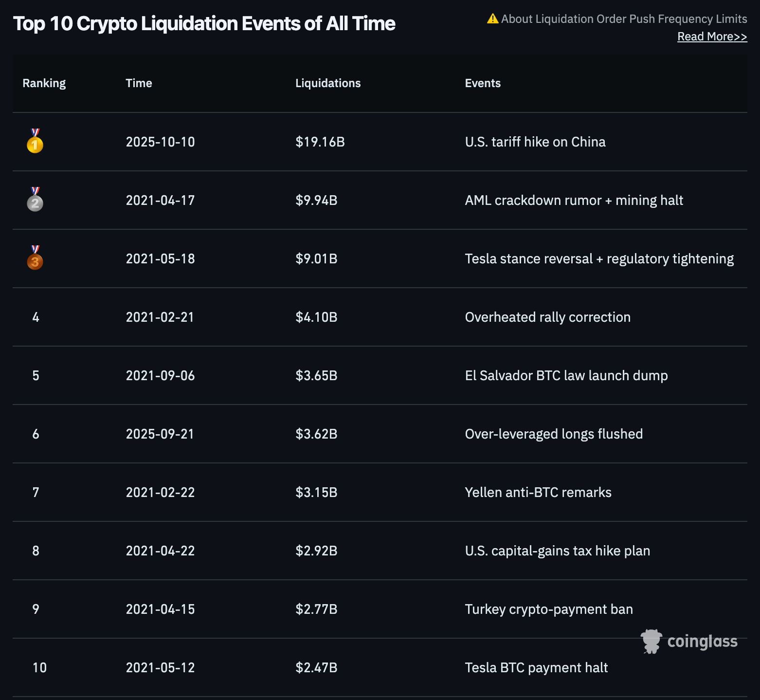Click About Liquidation Order Push Frequency Limits

(624, 19)
